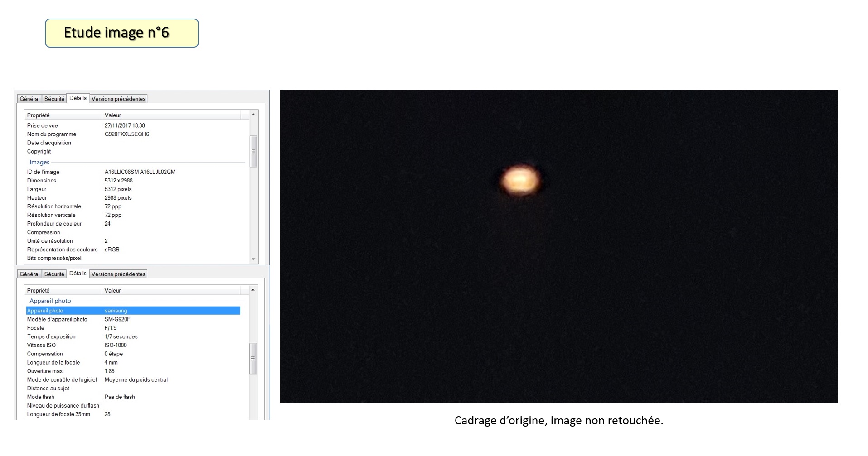This screenshot has width=868, height=456.
Task: Select the Copyright property row
Action: (133, 151)
